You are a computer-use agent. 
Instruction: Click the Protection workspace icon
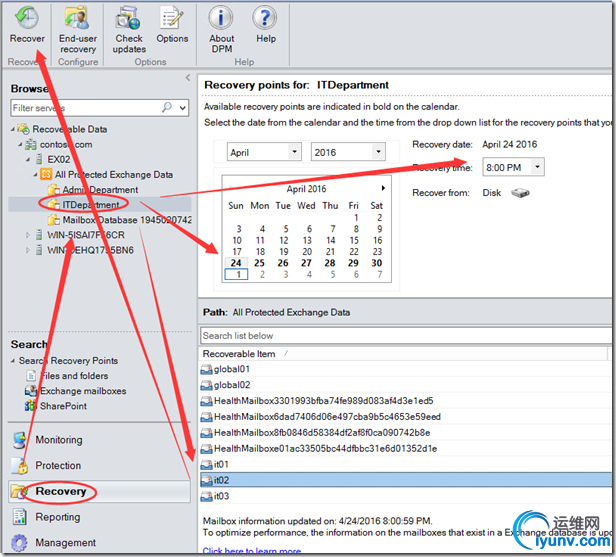pyautogui.click(x=19, y=465)
